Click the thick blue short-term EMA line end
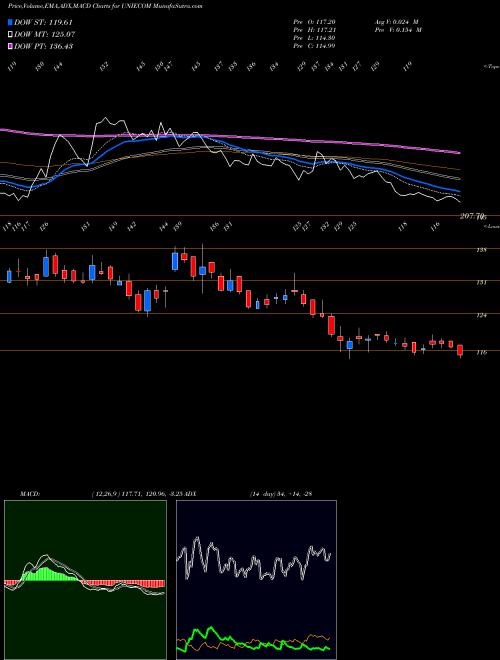 (x=459, y=192)
